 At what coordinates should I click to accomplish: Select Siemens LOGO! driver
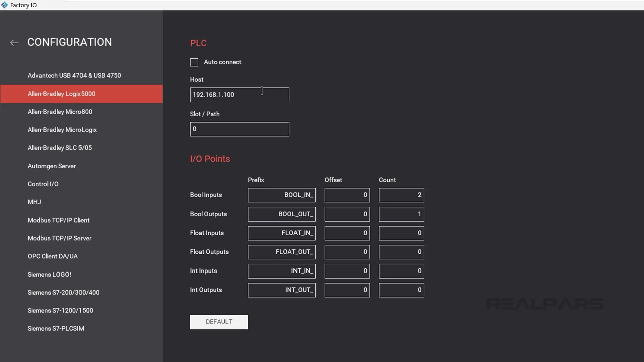tap(82, 275)
